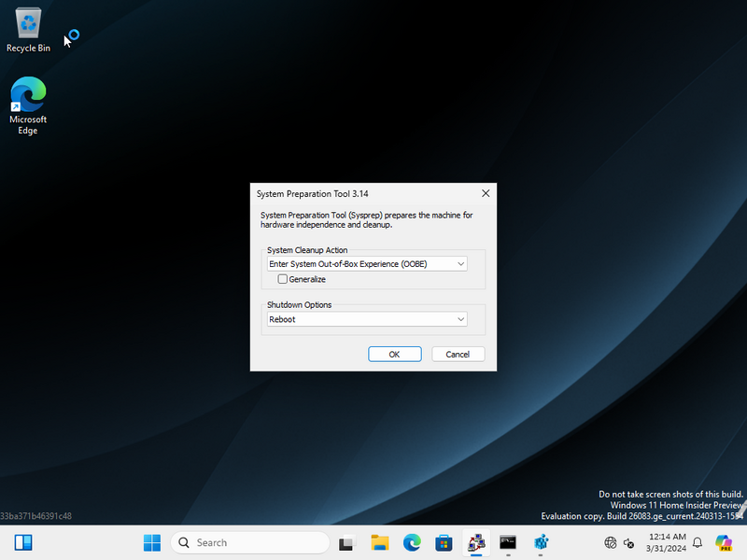
Task: Open Microsoft Edge from the taskbar
Action: 412,542
